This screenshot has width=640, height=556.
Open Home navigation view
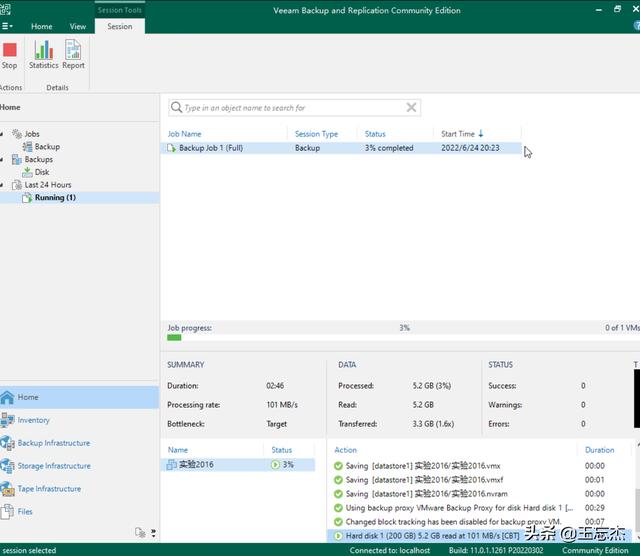click(x=79, y=397)
